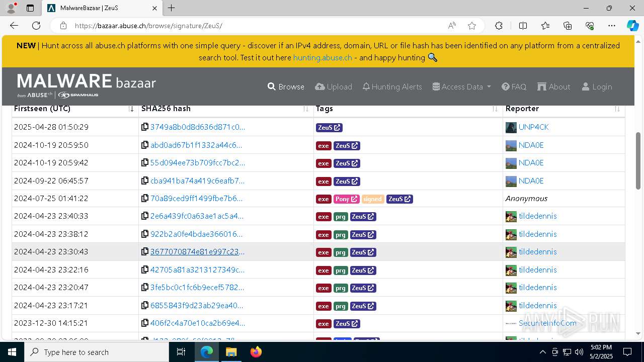Open the FAQ nav item
644x362 pixels.
pyautogui.click(x=514, y=86)
